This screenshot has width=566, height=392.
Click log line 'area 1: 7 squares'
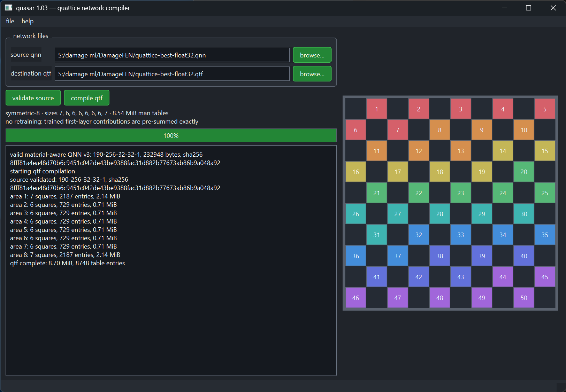click(65, 196)
